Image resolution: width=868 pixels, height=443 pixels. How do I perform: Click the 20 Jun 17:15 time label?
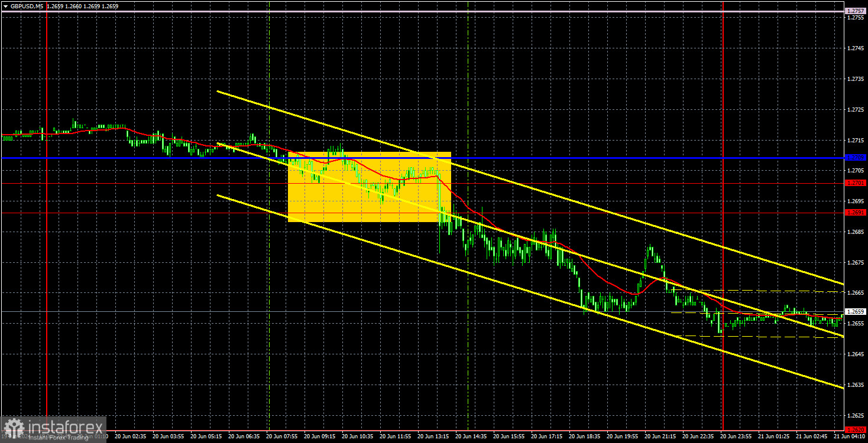click(546, 437)
